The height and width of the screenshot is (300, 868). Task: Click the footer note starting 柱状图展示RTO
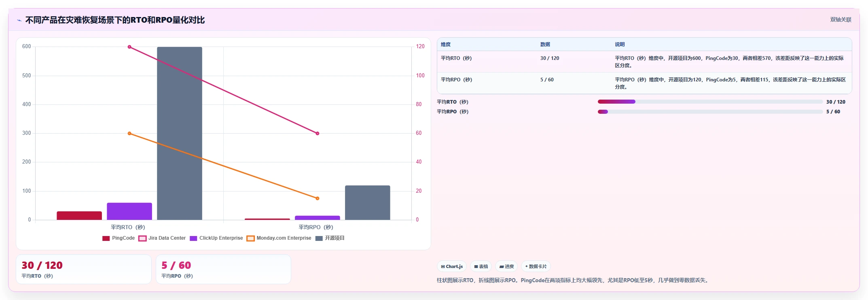pos(574,280)
